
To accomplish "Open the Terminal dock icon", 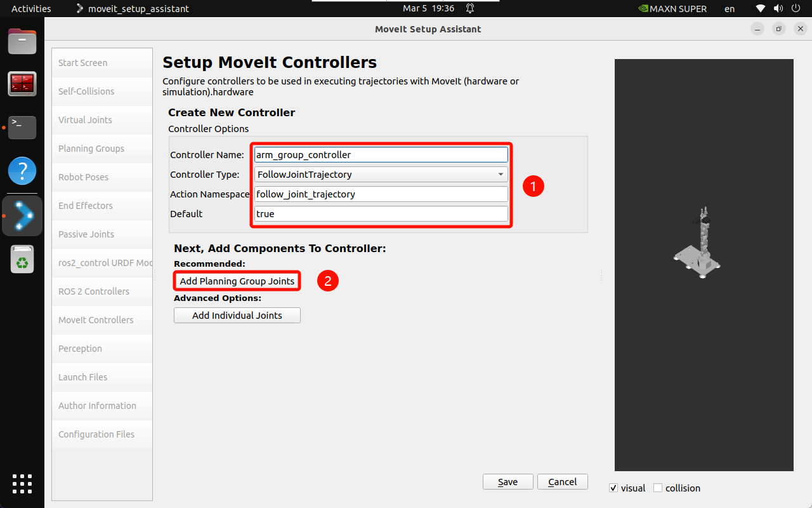I will coord(22,127).
